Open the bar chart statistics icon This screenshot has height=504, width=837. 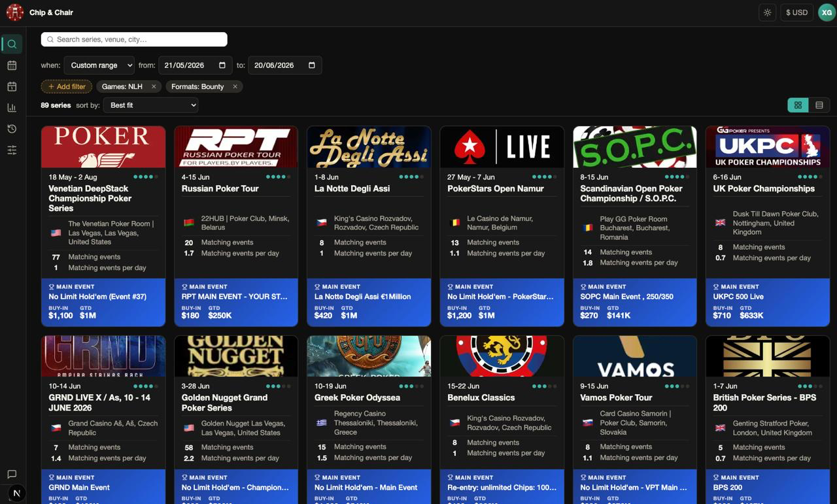point(12,108)
